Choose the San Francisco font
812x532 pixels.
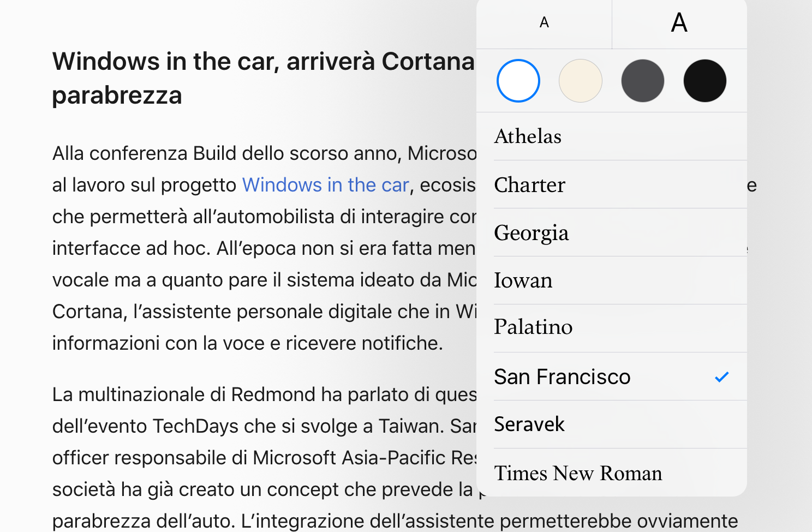pyautogui.click(x=562, y=377)
